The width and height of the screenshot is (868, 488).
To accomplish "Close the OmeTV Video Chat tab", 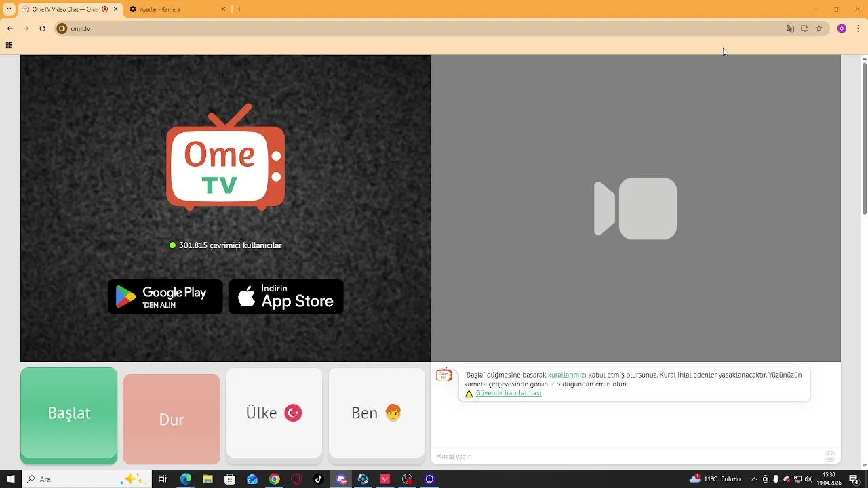I will 115,9.
